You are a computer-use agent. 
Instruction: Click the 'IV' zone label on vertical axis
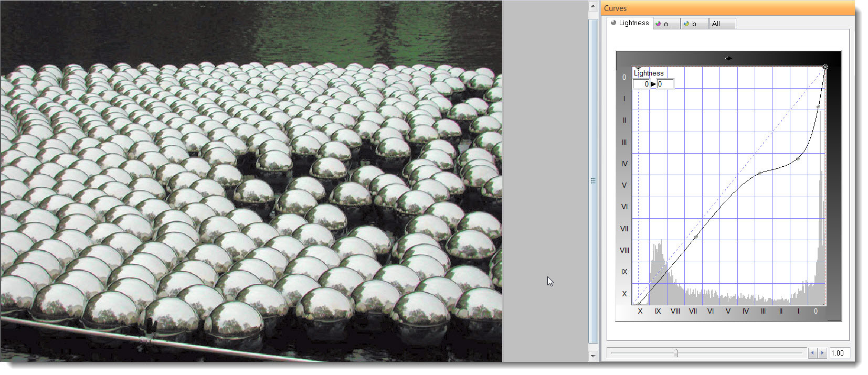pyautogui.click(x=624, y=164)
